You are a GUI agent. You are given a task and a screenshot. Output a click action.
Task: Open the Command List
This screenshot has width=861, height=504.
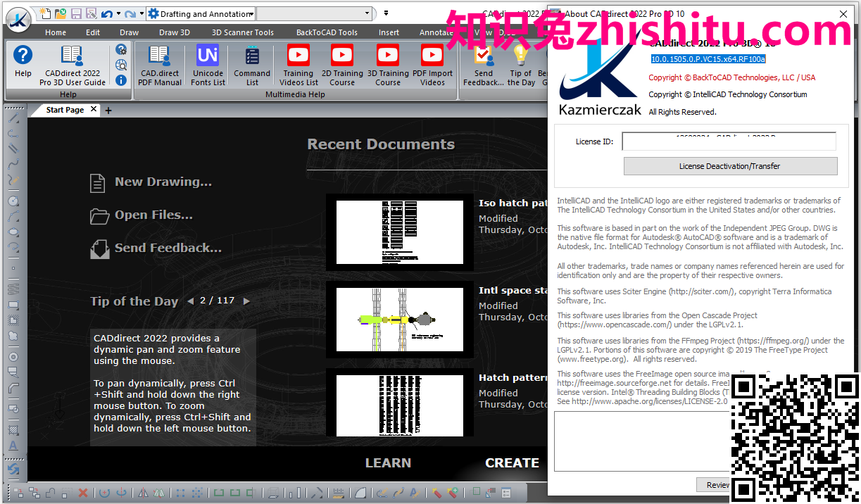pyautogui.click(x=252, y=65)
